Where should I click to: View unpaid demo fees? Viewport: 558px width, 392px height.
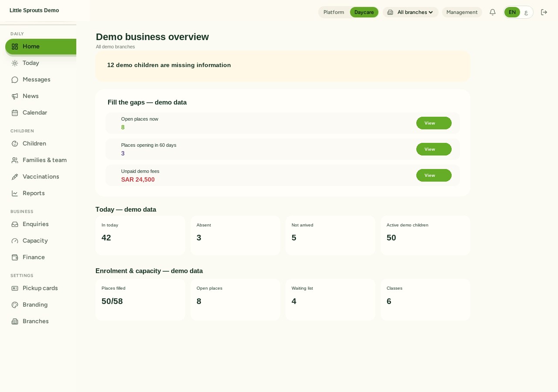coord(434,176)
